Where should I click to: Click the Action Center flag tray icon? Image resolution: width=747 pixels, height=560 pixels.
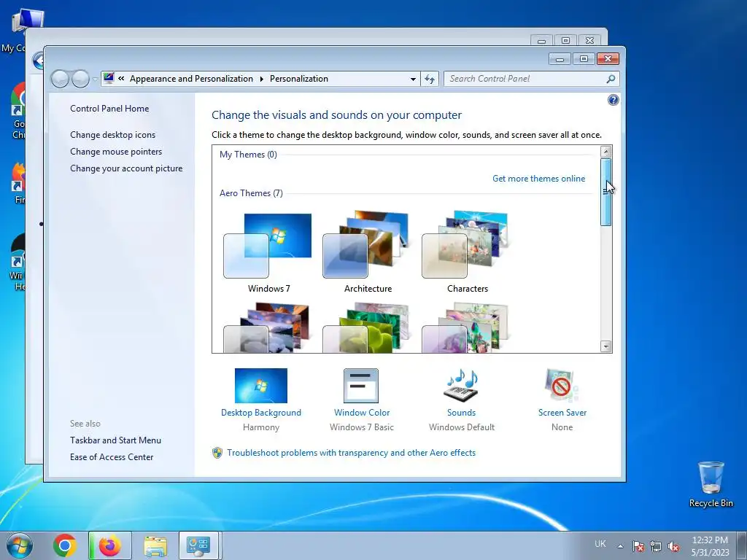638,546
